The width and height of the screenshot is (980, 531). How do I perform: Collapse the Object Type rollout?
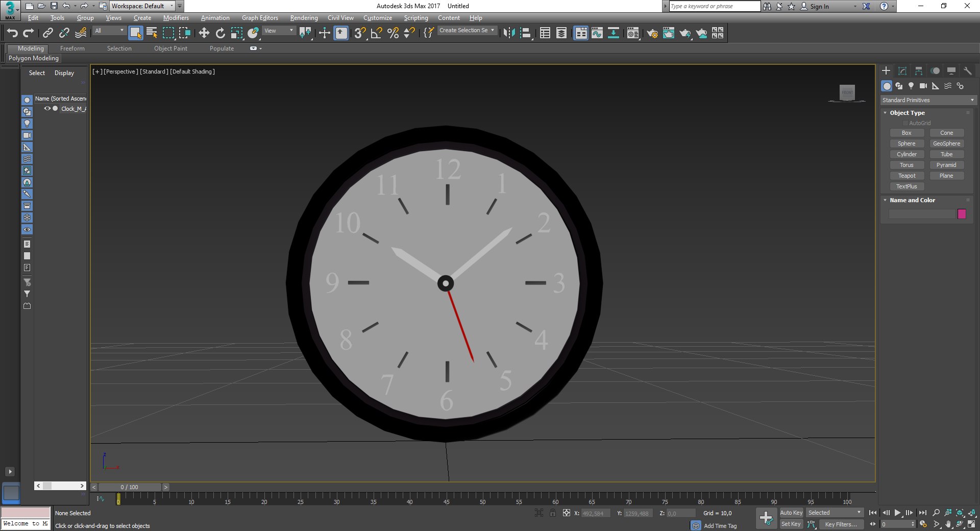click(907, 113)
